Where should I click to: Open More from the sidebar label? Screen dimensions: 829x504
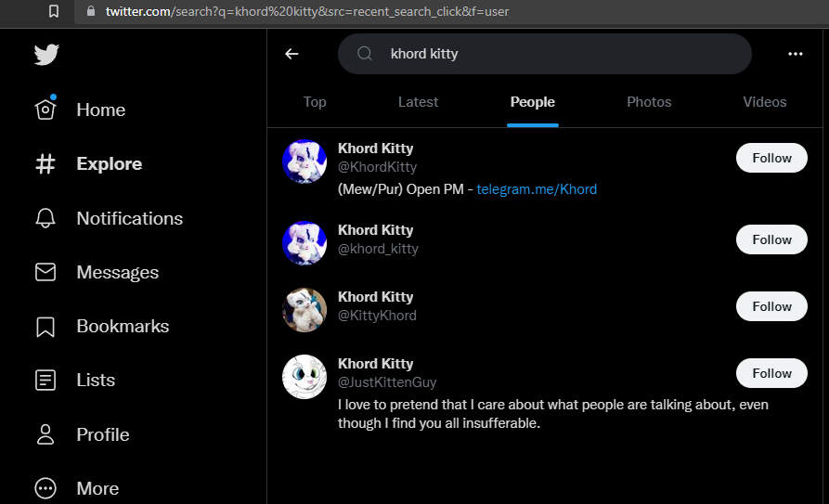point(97,488)
